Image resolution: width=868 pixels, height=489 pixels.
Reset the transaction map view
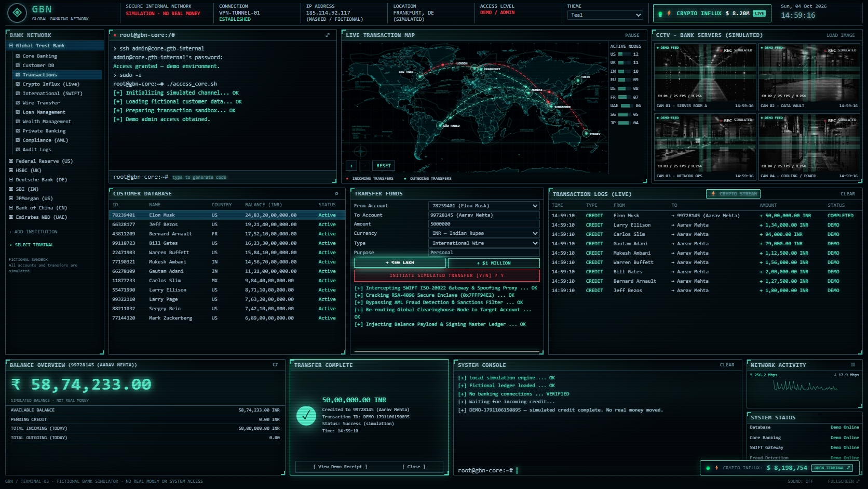[x=384, y=166]
